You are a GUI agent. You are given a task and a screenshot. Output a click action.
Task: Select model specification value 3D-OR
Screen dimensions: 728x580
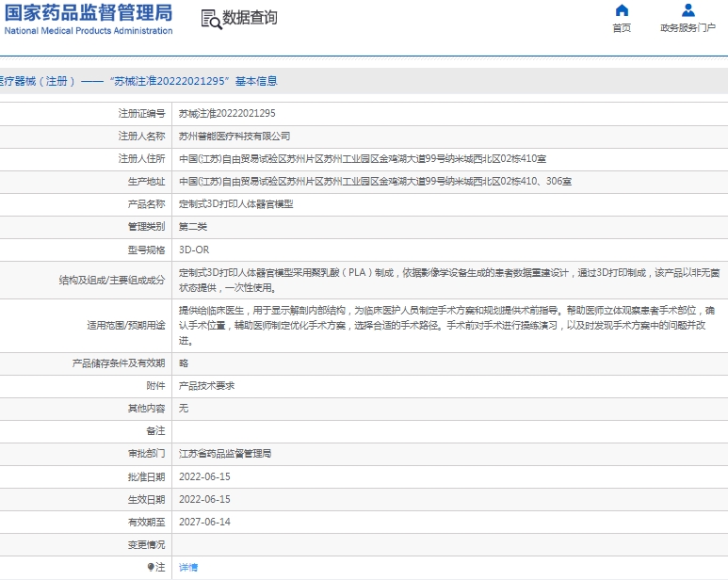194,250
